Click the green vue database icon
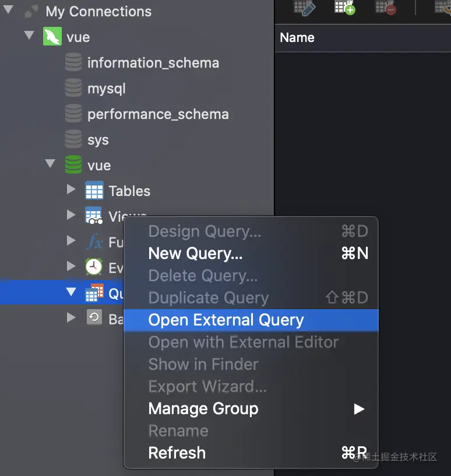451x476 pixels. [x=73, y=165]
